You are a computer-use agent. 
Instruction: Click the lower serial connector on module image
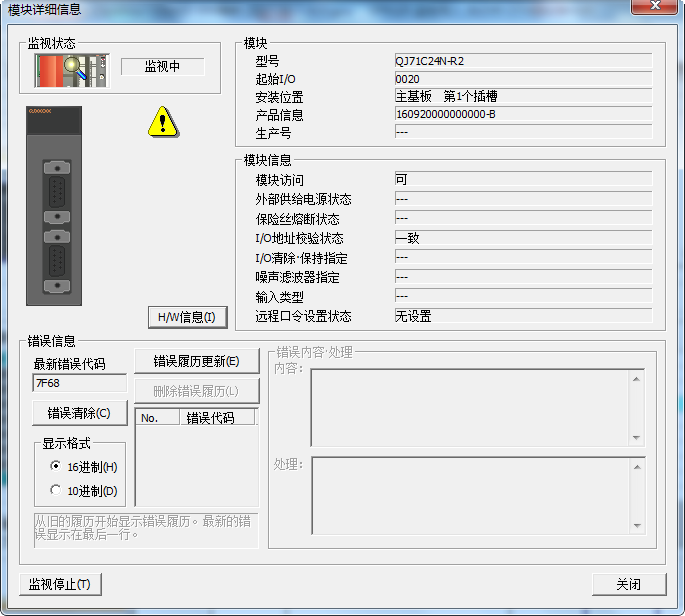(57, 264)
